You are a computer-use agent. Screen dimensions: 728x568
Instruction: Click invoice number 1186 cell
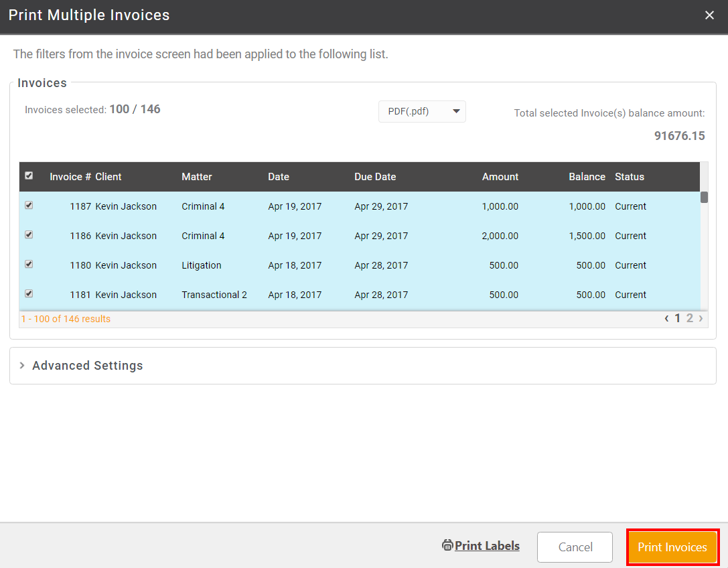click(x=80, y=236)
